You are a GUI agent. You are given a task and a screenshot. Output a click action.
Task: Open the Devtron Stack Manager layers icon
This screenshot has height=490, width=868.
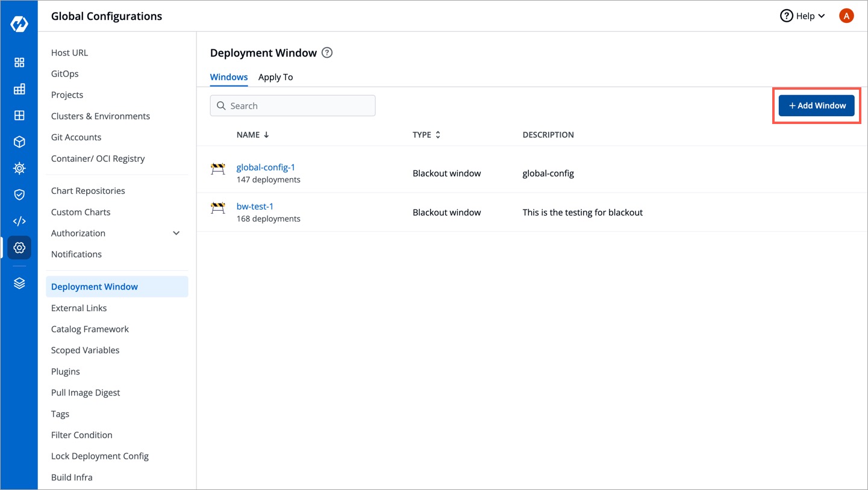(x=19, y=282)
